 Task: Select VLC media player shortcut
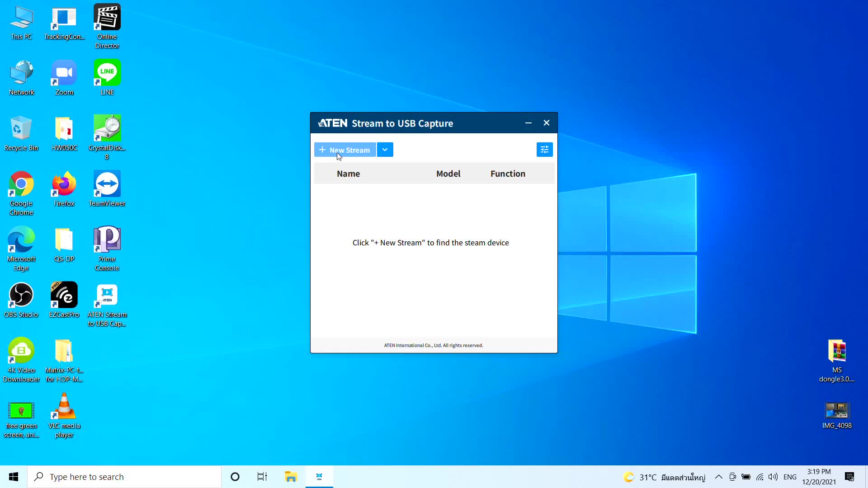click(64, 416)
